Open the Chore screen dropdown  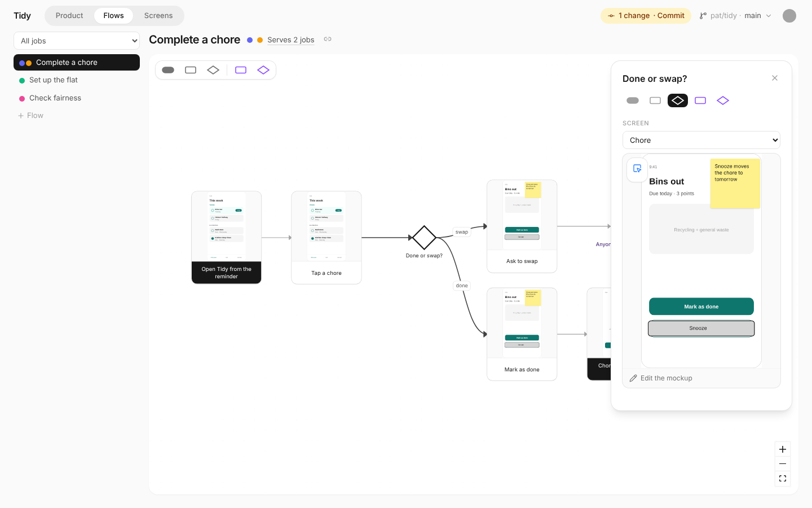(x=701, y=140)
